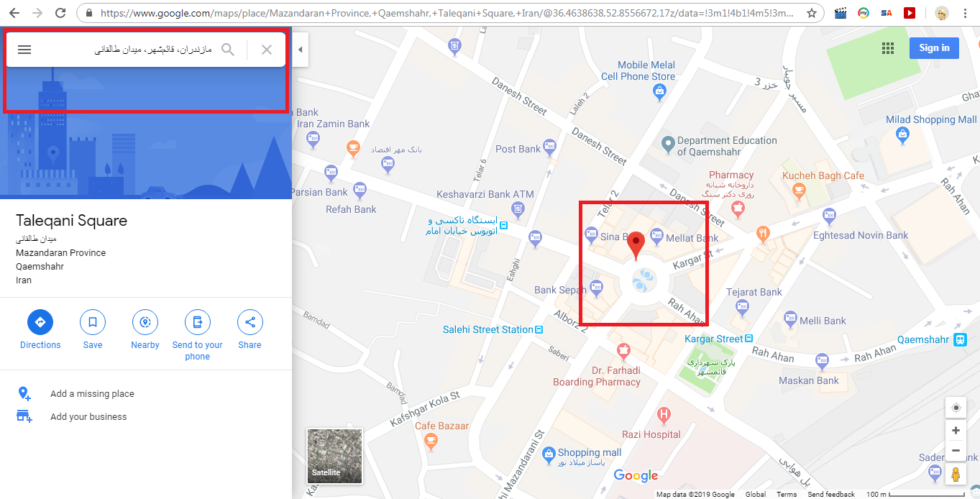
Task: Share this location
Action: [x=250, y=322]
